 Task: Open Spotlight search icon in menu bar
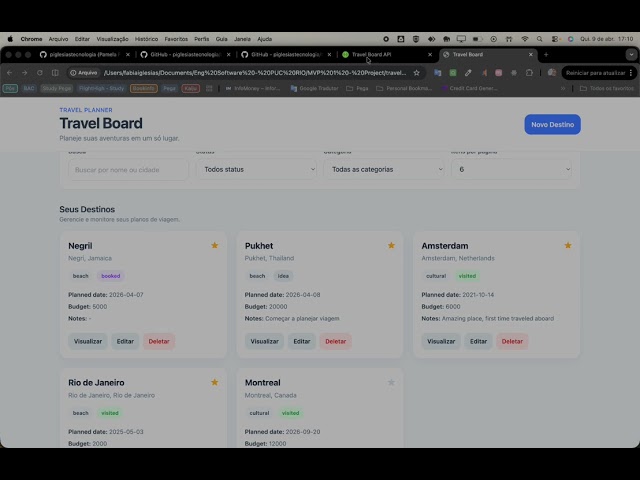540,39
